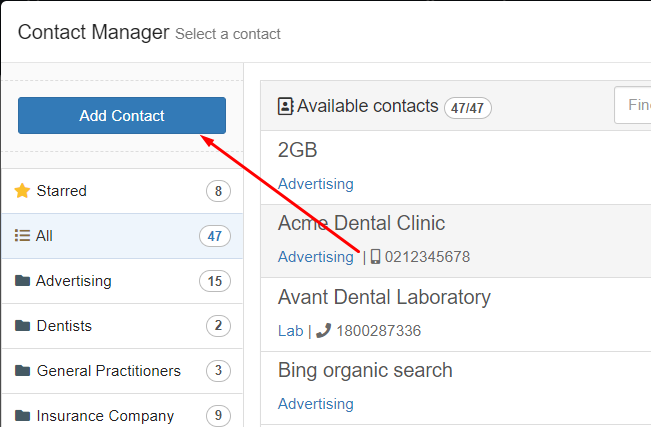The image size is (651, 427).
Task: Click the Dentists folder icon
Action: (22, 326)
